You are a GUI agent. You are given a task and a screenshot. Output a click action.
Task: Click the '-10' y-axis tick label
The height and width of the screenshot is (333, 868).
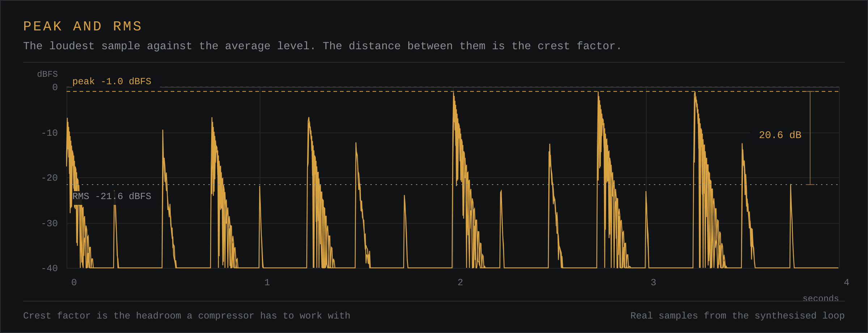(50, 133)
